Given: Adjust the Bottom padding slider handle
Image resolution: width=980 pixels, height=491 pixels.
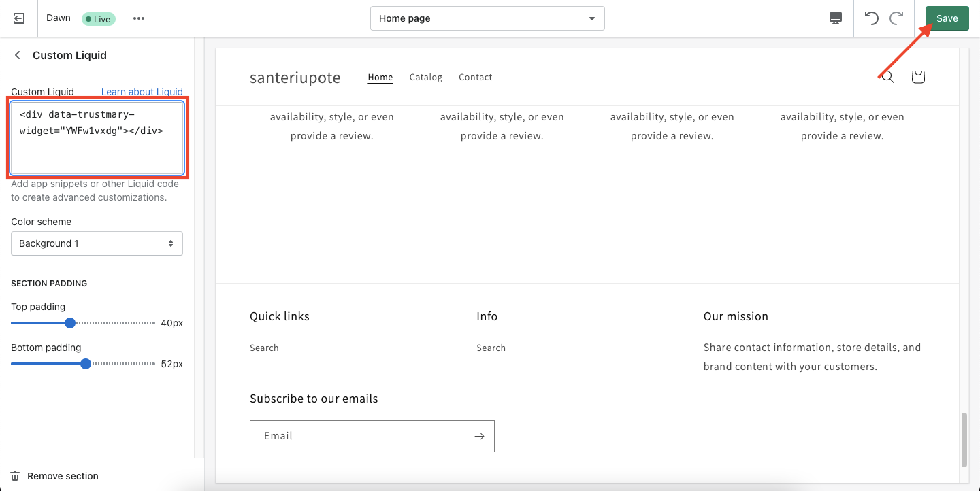Looking at the screenshot, I should click(x=86, y=364).
